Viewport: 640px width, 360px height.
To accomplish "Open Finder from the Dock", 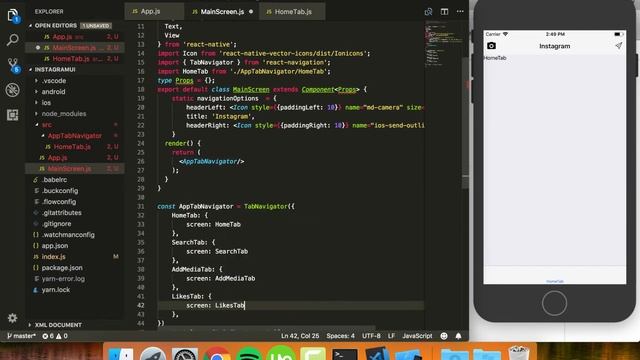I will (121, 354).
